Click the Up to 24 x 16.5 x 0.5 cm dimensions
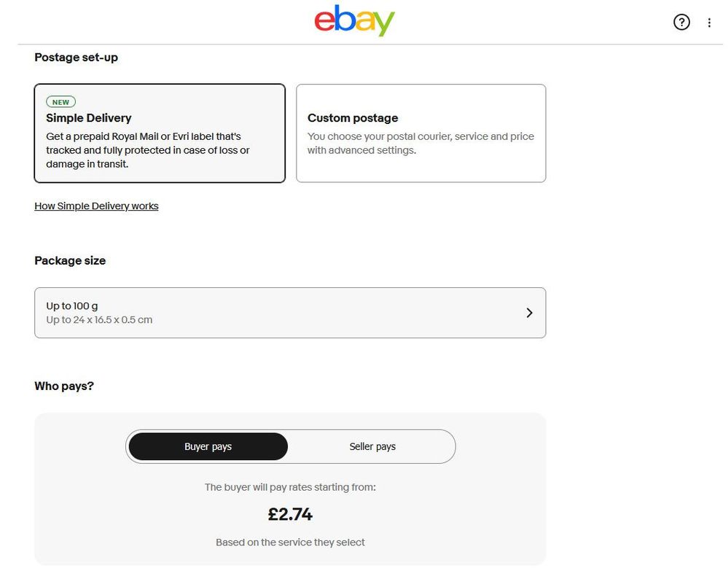 tap(99, 320)
